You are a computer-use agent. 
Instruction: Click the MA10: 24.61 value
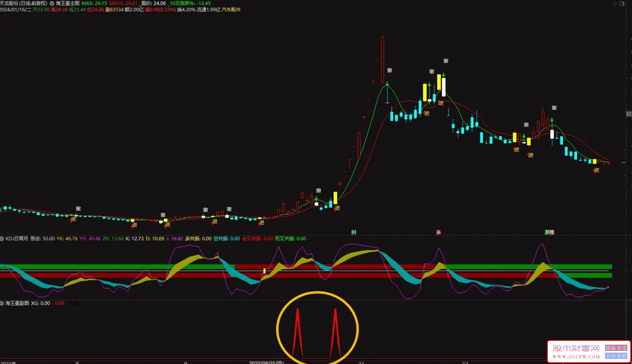click(x=123, y=3)
